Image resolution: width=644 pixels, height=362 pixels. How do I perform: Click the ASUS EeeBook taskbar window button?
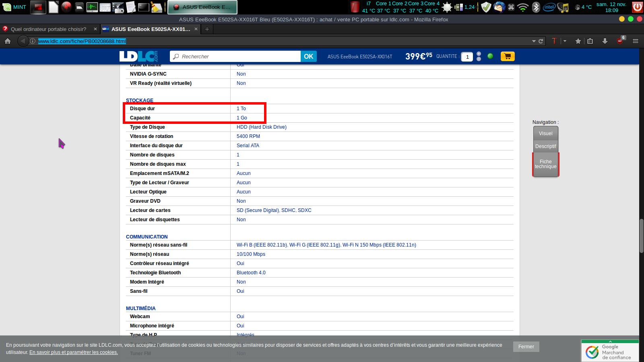tap(202, 7)
